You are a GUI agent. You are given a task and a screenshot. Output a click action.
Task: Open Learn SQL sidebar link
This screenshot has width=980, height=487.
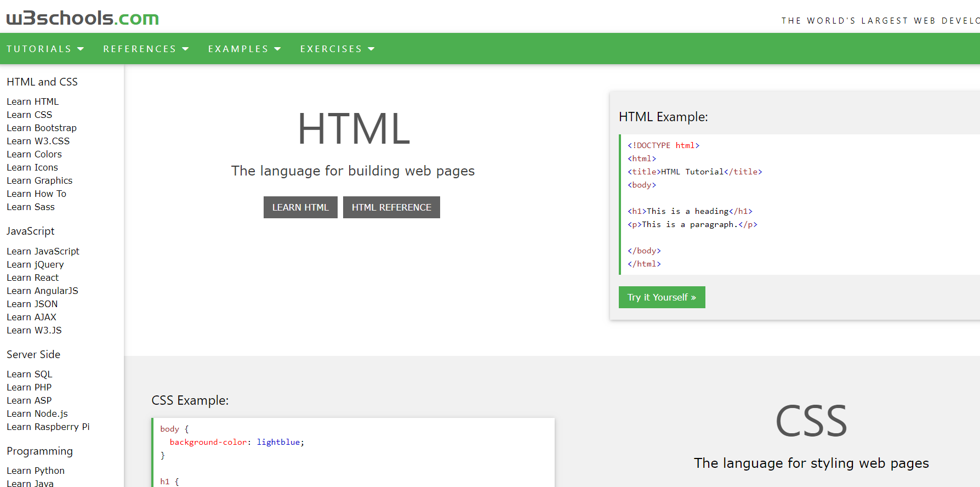[30, 374]
